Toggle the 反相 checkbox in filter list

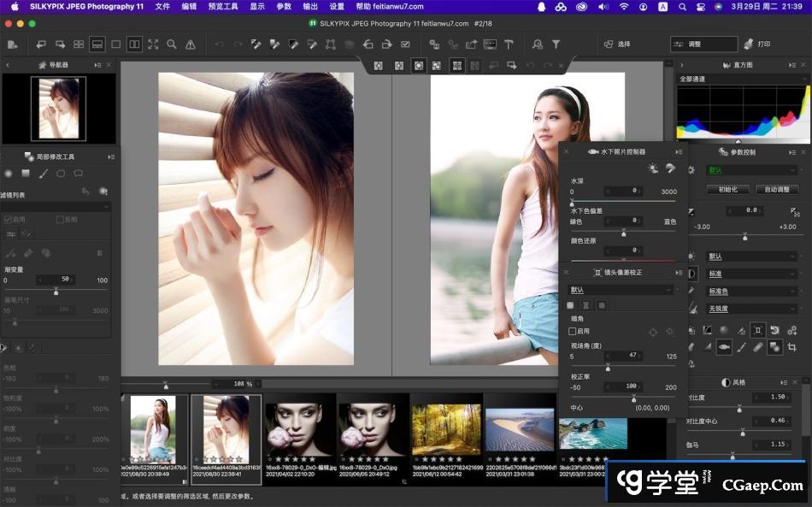pos(60,220)
